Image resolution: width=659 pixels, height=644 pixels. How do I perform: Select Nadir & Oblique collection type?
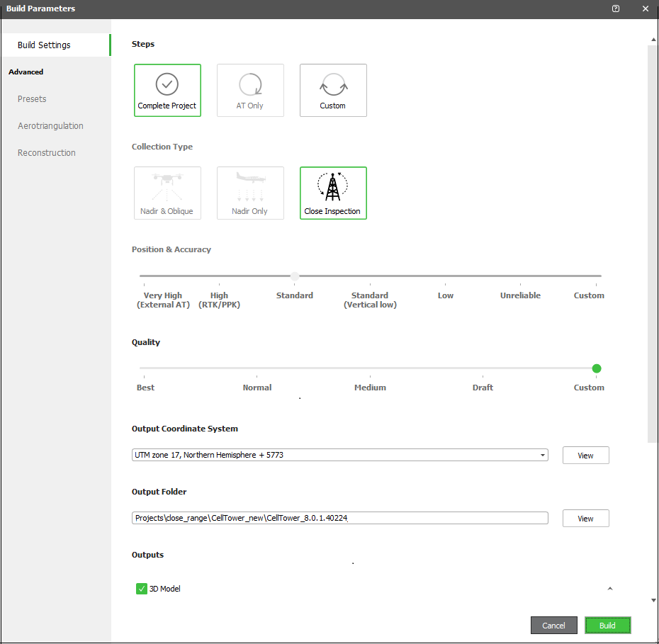click(x=167, y=193)
